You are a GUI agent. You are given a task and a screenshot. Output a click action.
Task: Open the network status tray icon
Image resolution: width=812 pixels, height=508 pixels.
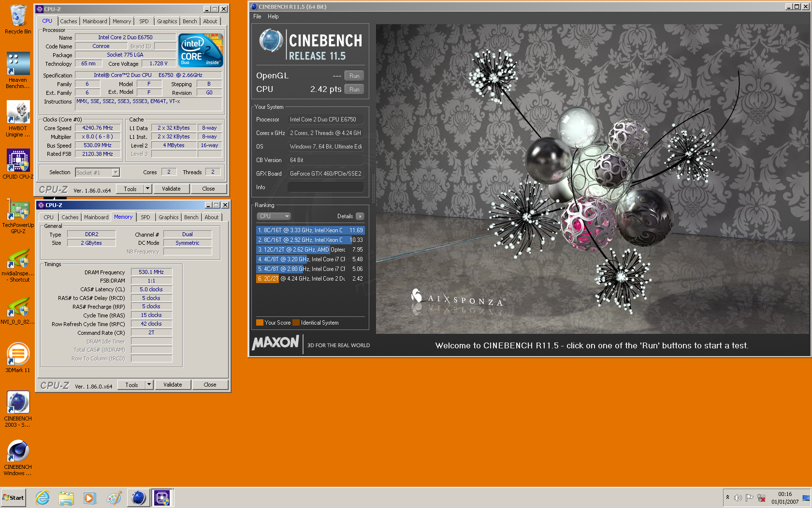(761, 498)
